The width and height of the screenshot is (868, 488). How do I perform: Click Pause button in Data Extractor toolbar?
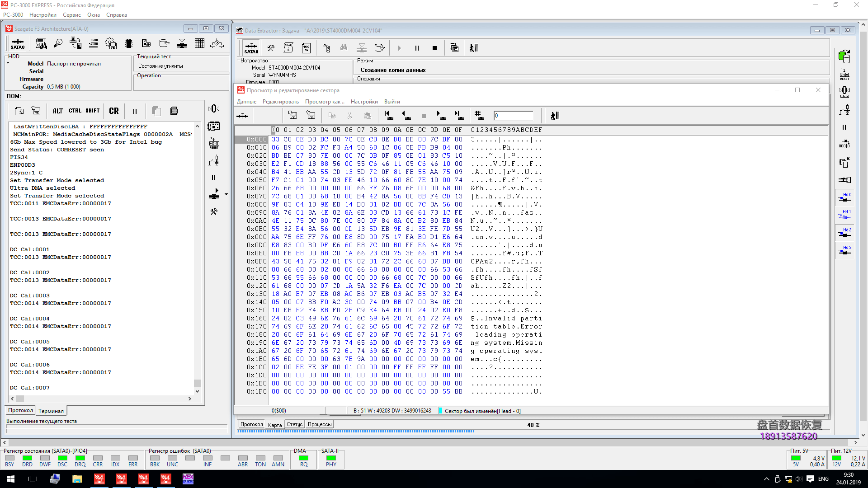coord(417,48)
